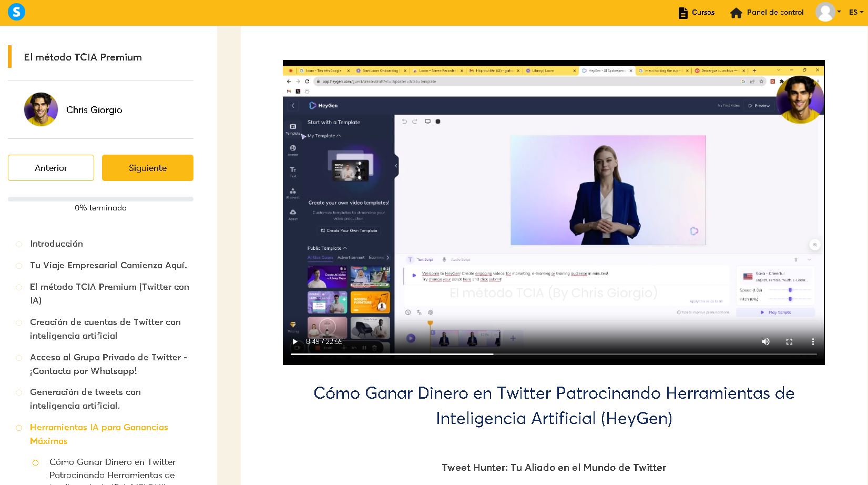Mark Introducción lesson circle as complete
The height and width of the screenshot is (485, 868).
tap(19, 244)
